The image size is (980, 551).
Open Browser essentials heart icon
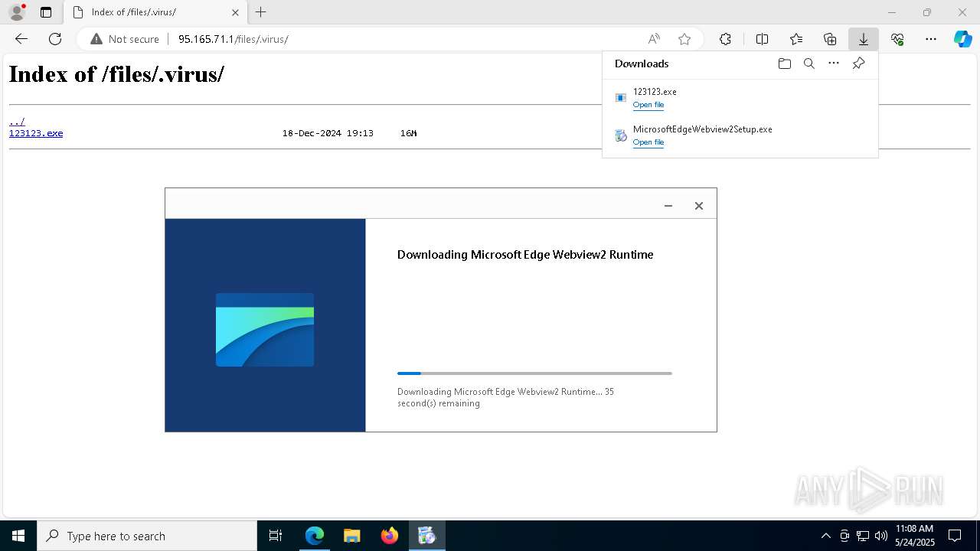[x=897, y=39]
